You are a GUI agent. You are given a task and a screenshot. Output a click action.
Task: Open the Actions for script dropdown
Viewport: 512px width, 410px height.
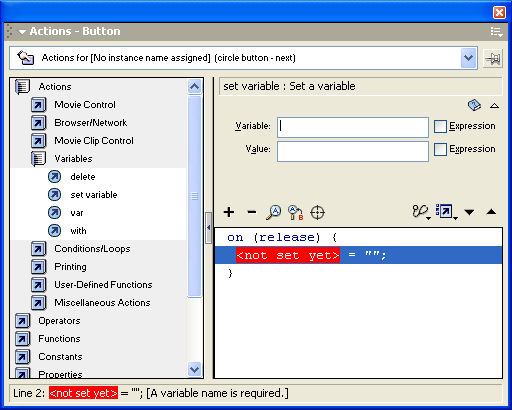pos(468,58)
